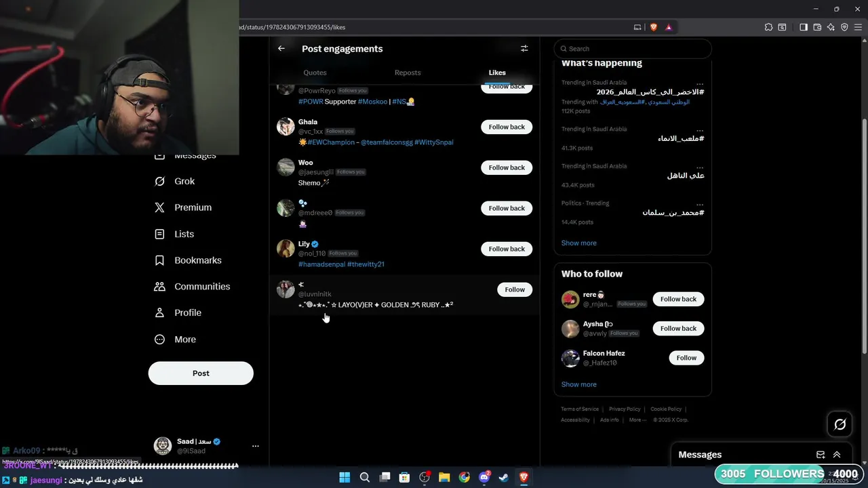Open browser hamburger menu
The width and height of the screenshot is (868, 488).
coord(859,27)
